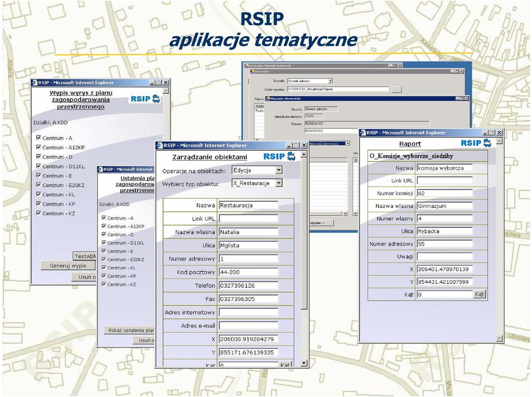Click scroll-down arrow in Zarządzanie obiektami window
The width and height of the screenshot is (532, 397).
304,363
